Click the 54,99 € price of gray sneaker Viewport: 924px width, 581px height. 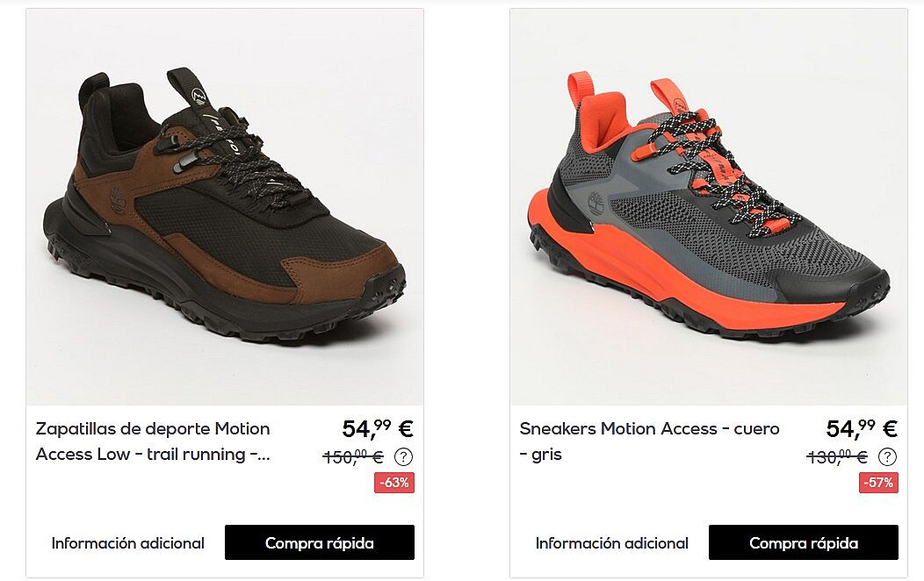[x=862, y=428]
